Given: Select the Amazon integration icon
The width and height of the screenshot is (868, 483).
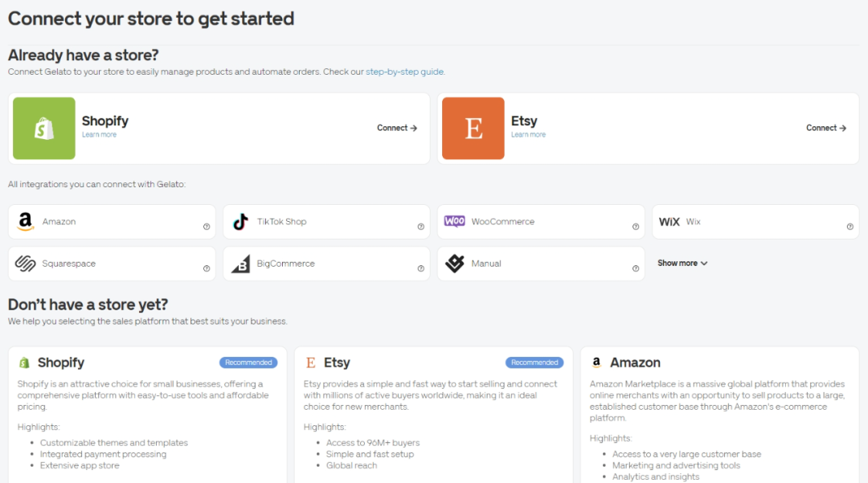Looking at the screenshot, I should click(x=26, y=222).
